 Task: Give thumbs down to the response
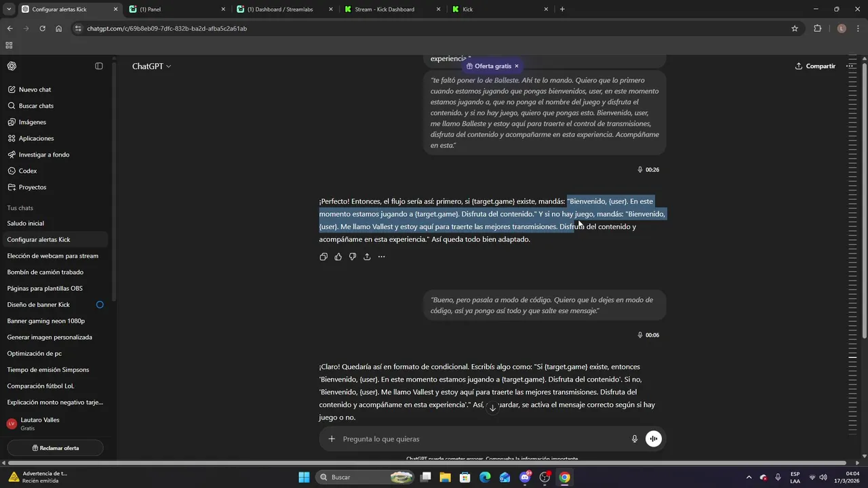[353, 257]
